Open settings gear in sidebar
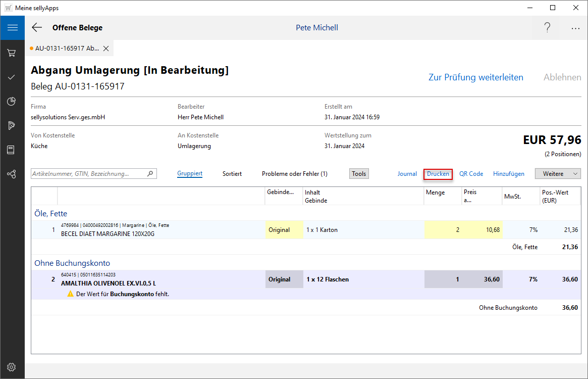The width and height of the screenshot is (588, 379). 12,367
